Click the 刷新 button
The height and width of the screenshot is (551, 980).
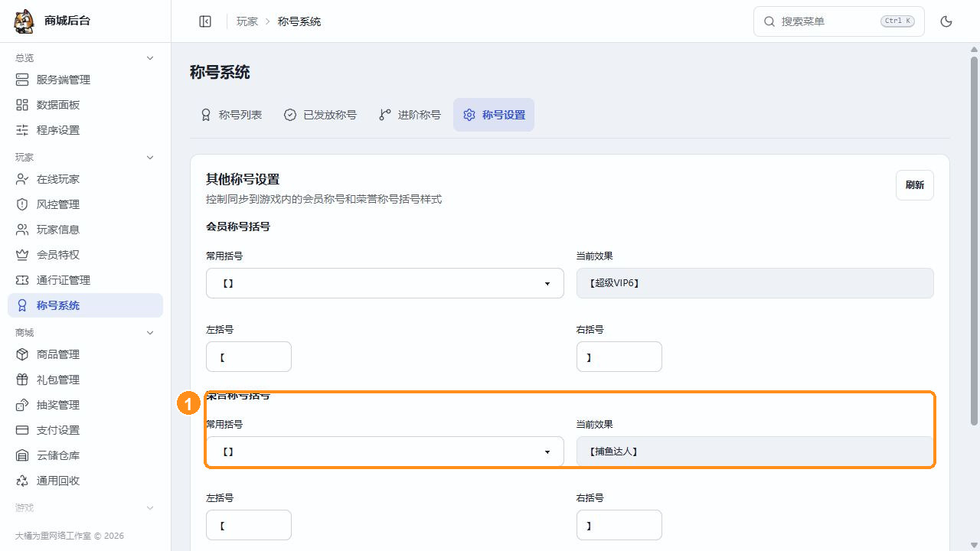click(x=914, y=185)
